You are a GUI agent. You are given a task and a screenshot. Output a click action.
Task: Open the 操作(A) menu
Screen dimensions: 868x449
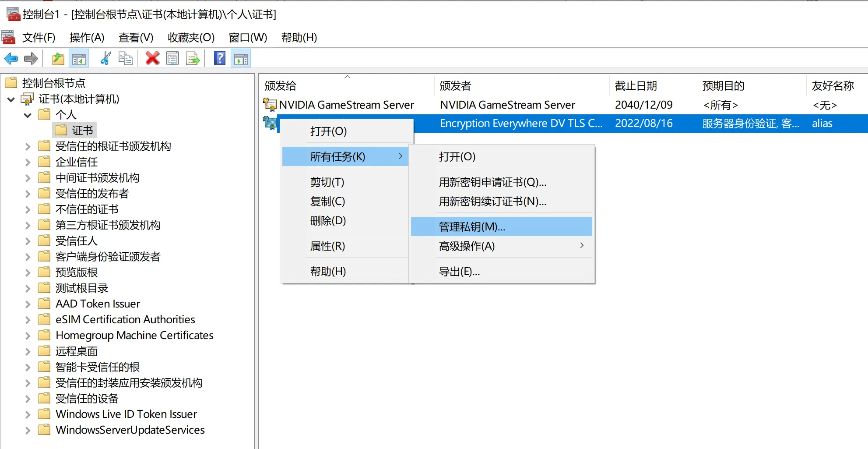click(87, 38)
